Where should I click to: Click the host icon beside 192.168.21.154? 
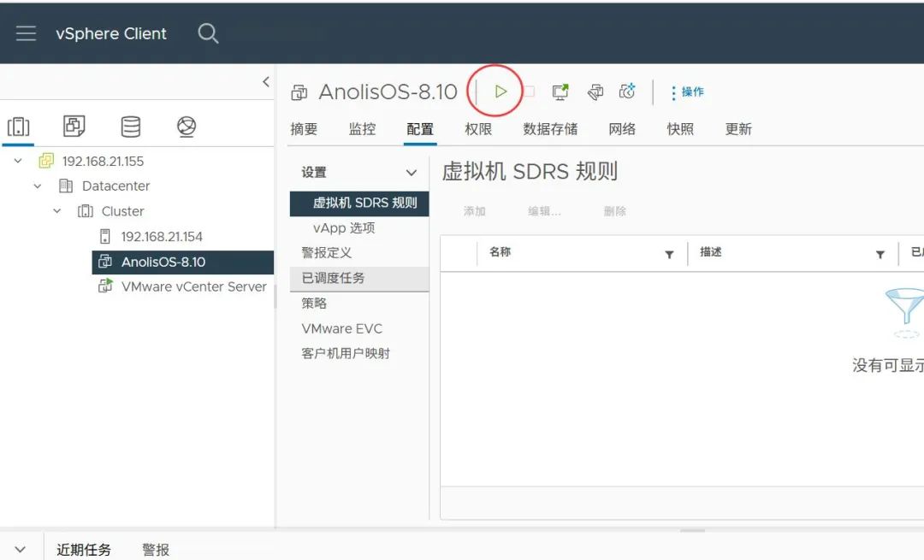pyautogui.click(x=105, y=236)
